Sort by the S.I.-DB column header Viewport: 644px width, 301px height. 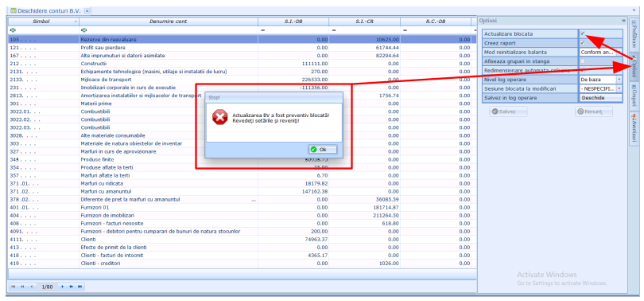293,21
